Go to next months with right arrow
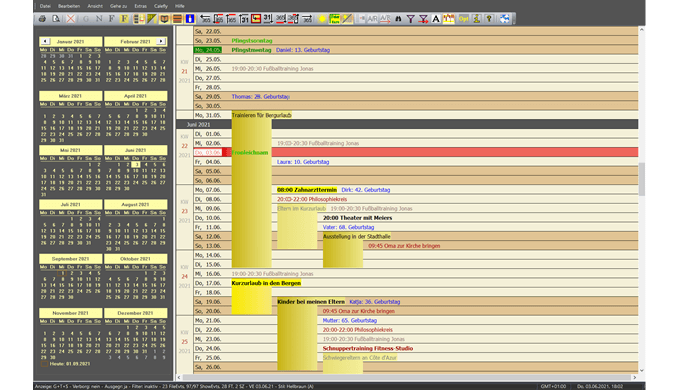Image resolution: width=680 pixels, height=390 pixels. point(161,42)
